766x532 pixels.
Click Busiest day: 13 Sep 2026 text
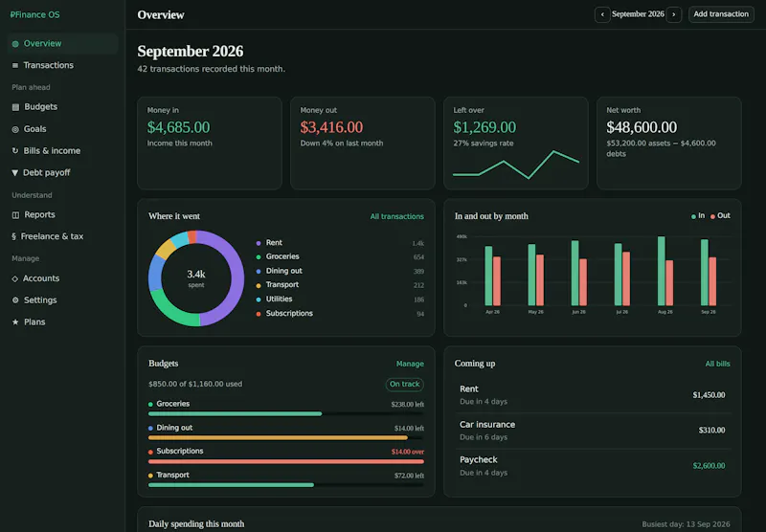[x=686, y=524]
